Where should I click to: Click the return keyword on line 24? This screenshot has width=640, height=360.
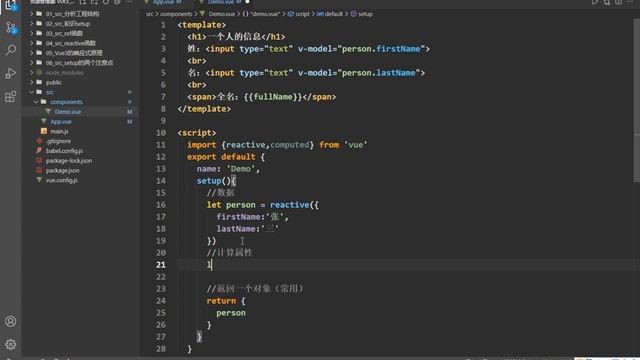221,301
